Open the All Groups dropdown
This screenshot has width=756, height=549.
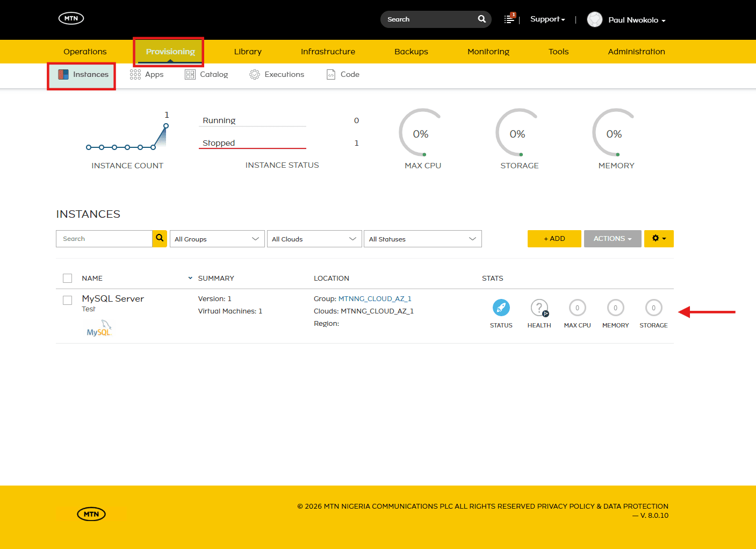point(217,239)
